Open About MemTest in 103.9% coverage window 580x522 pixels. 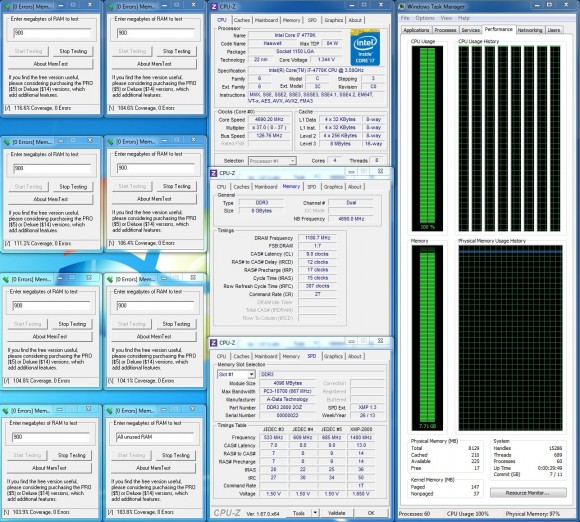click(x=49, y=468)
